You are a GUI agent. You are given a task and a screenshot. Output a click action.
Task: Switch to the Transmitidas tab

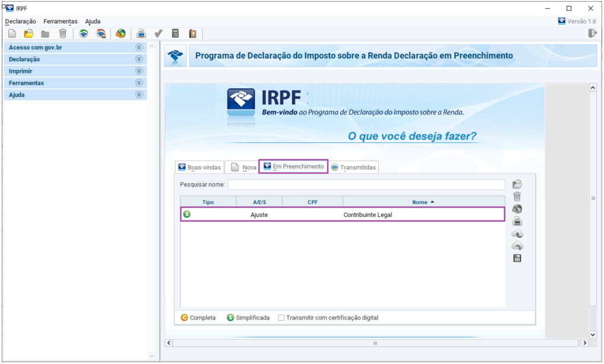point(354,167)
